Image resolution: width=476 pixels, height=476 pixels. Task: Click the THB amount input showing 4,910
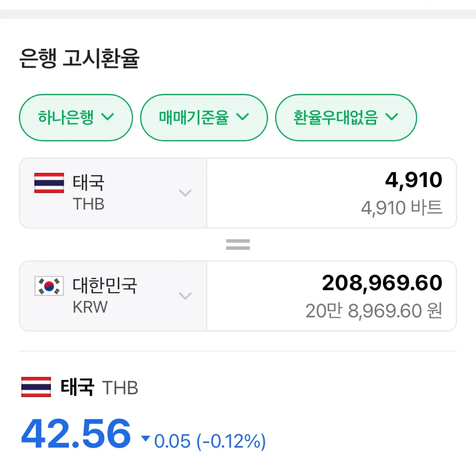[332, 193]
